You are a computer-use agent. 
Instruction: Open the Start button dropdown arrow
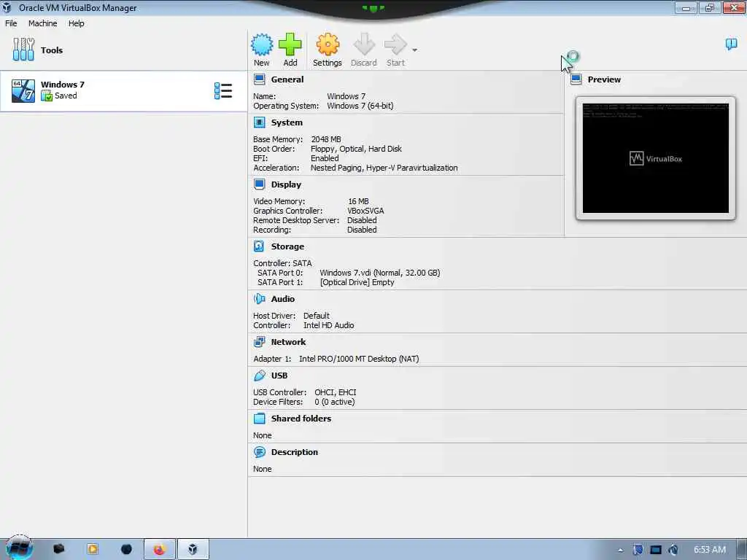[415, 50]
